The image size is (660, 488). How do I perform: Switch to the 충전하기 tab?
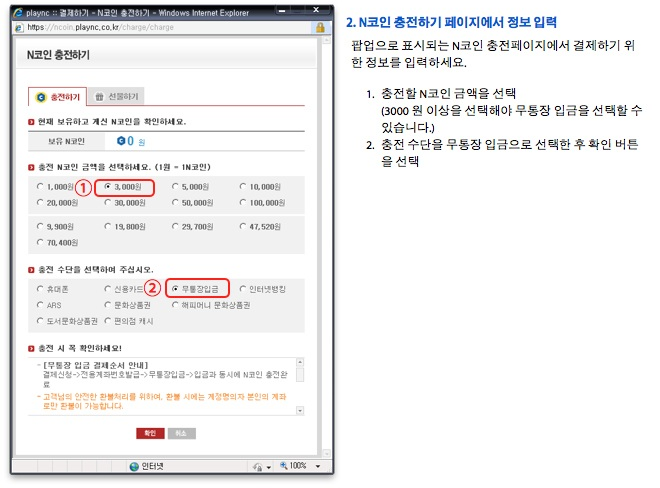(x=58, y=97)
